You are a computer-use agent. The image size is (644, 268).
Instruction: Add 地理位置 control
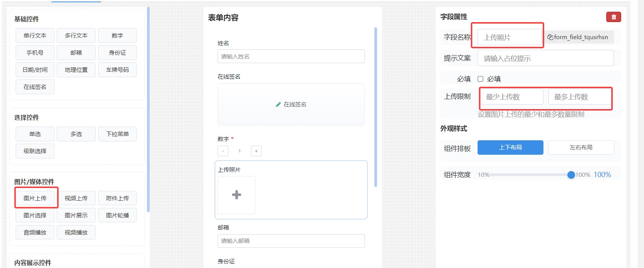[76, 70]
